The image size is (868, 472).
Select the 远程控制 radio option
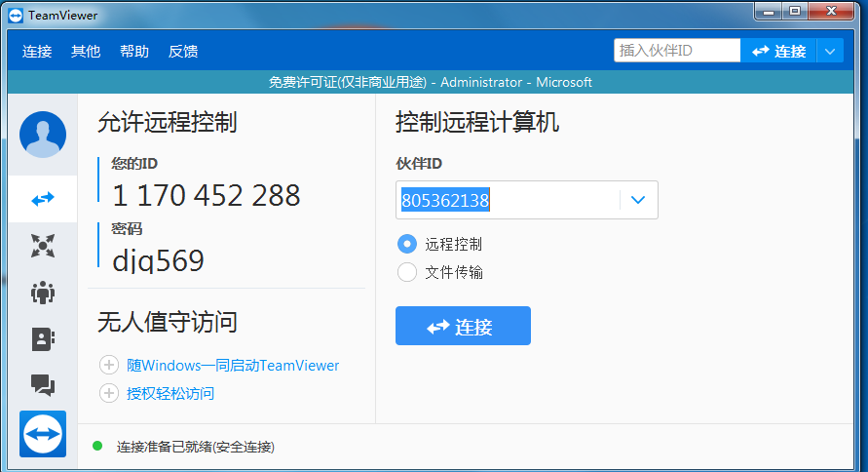click(x=407, y=244)
